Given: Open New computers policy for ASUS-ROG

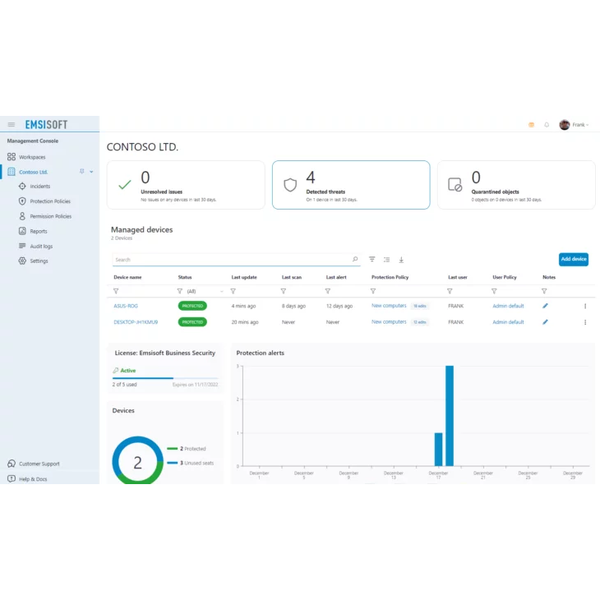Looking at the screenshot, I should click(x=389, y=306).
